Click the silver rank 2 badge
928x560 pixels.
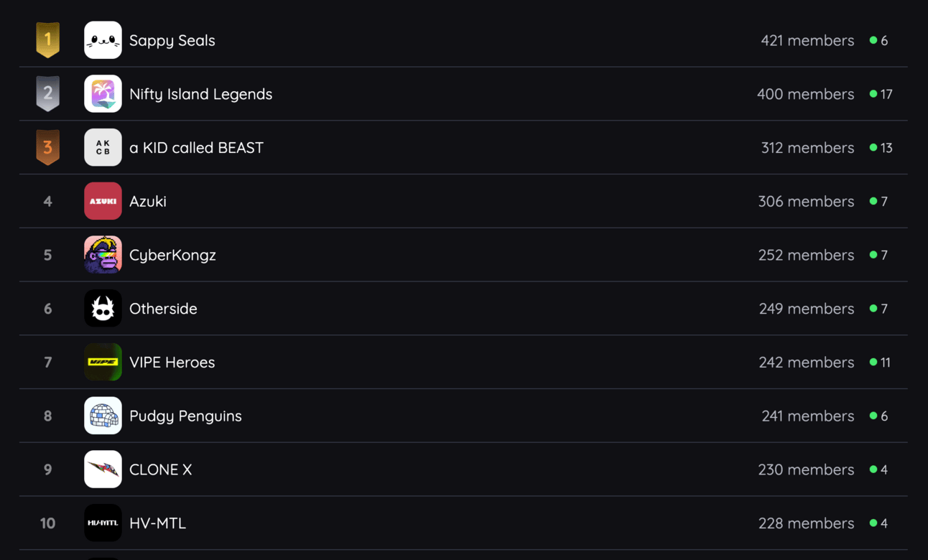coord(48,93)
